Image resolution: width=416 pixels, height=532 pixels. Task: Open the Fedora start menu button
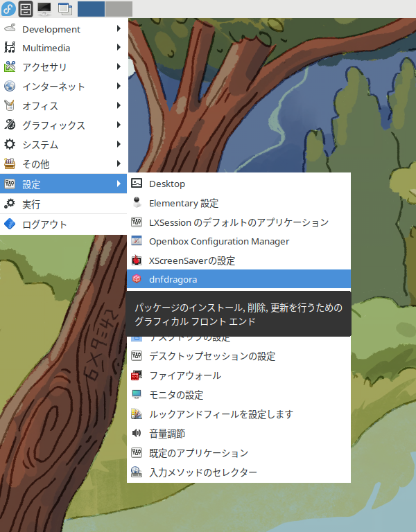click(x=8, y=8)
